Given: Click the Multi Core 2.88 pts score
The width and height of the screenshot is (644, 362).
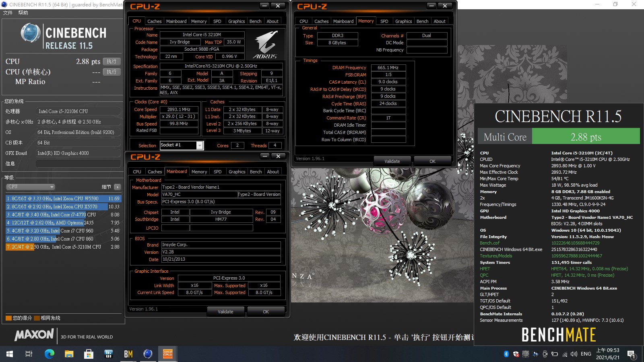Looking at the screenshot, I should (x=586, y=137).
